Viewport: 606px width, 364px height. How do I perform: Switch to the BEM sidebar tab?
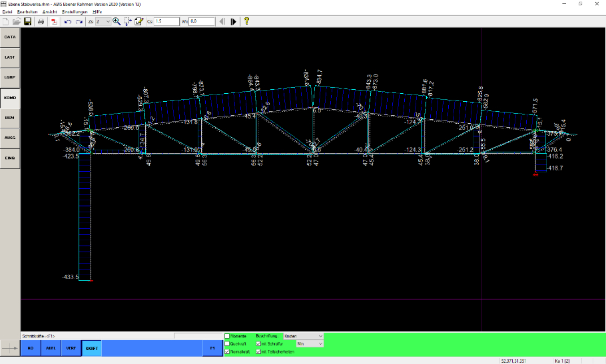point(10,118)
